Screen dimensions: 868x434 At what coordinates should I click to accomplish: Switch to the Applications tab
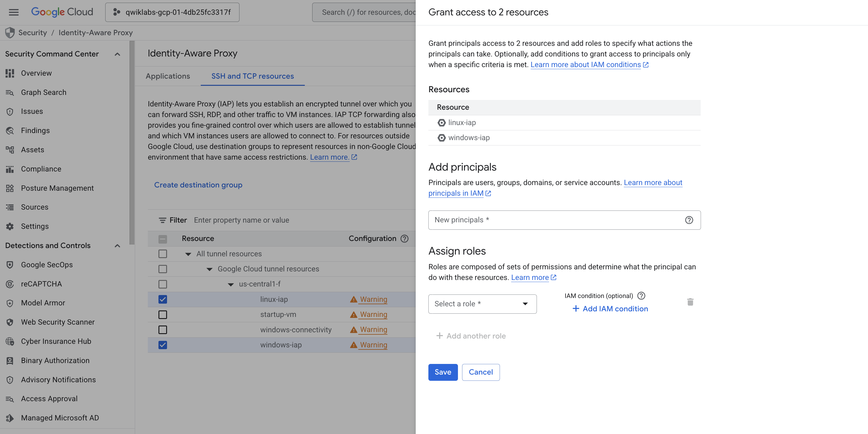(x=167, y=76)
